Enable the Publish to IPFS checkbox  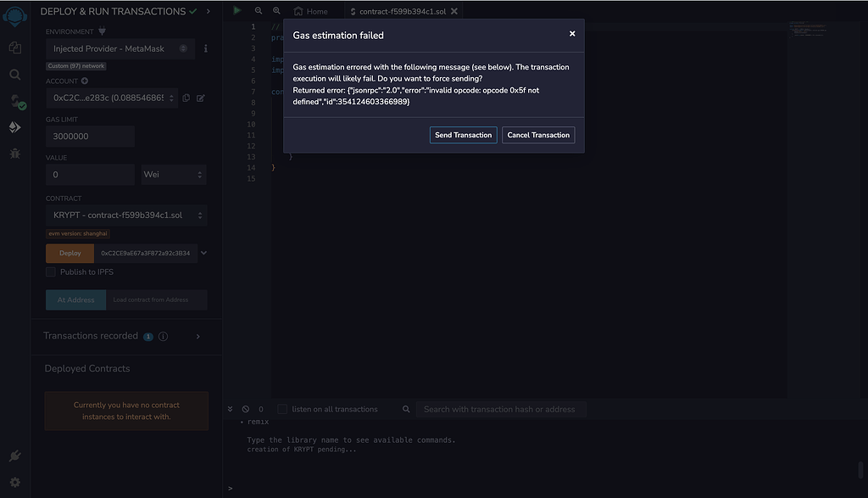coord(50,271)
